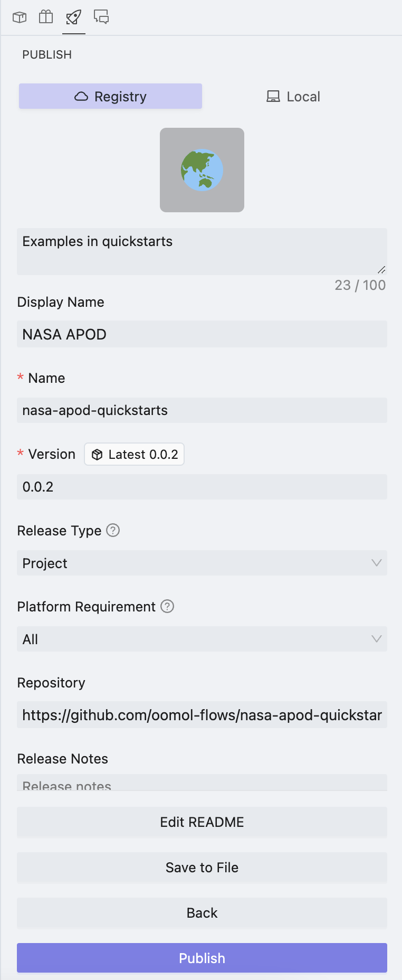
Task: Click the Repository URL input field
Action: click(202, 715)
